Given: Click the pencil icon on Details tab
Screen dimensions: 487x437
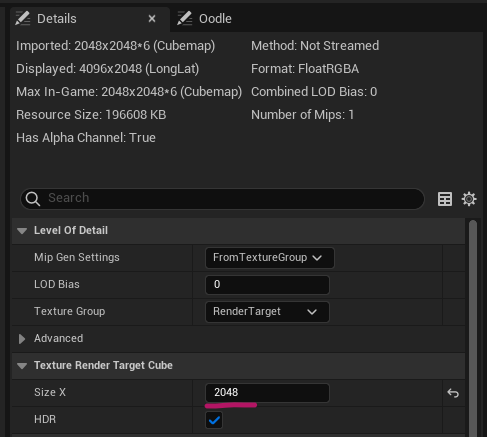Looking at the screenshot, I should pos(23,18).
